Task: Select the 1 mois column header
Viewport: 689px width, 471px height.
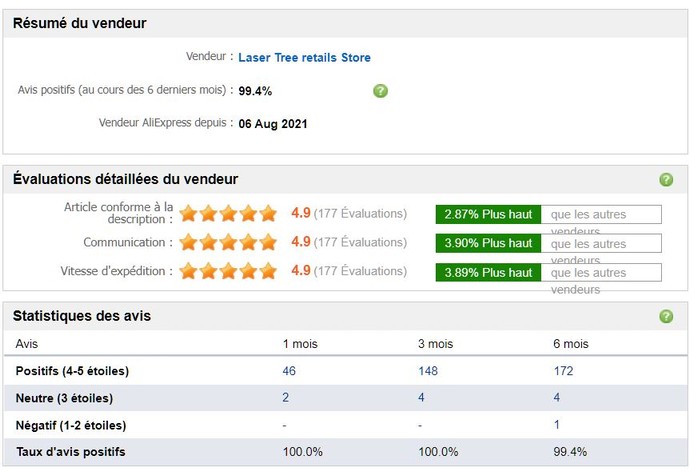Action: [301, 344]
